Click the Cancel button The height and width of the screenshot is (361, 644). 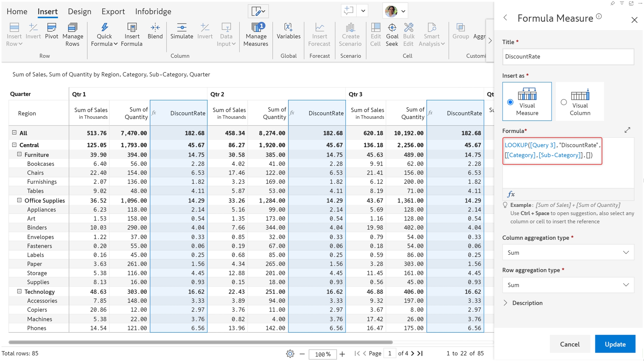pos(569,344)
